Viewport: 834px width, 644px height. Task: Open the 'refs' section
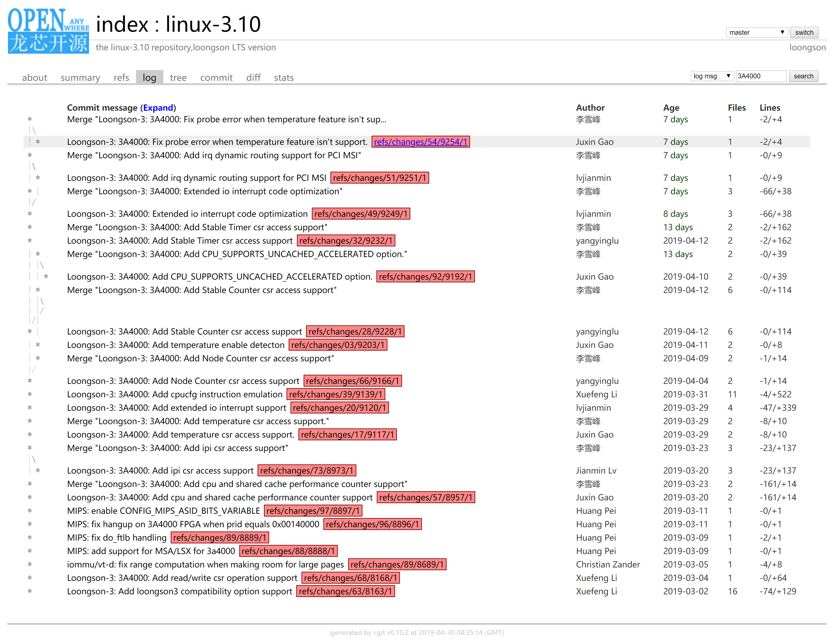pyautogui.click(x=121, y=77)
